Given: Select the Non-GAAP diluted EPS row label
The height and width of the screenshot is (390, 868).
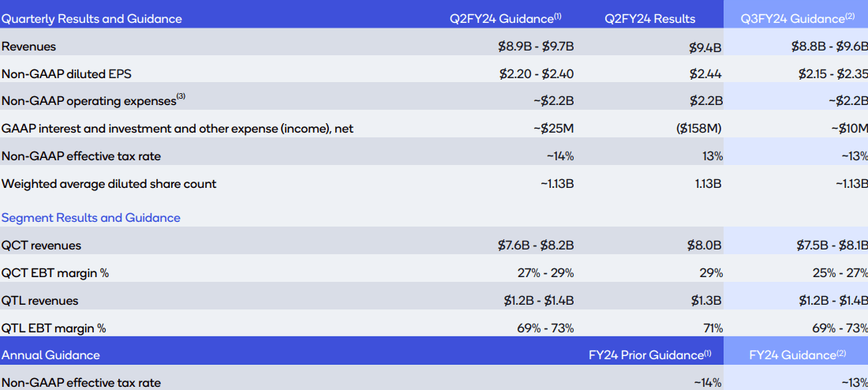Looking at the screenshot, I should 66,74.
